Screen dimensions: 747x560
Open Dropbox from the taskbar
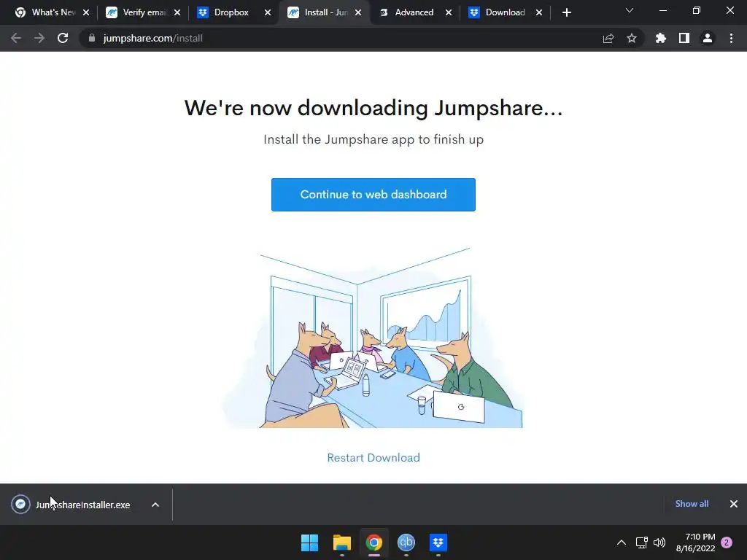coord(438,542)
